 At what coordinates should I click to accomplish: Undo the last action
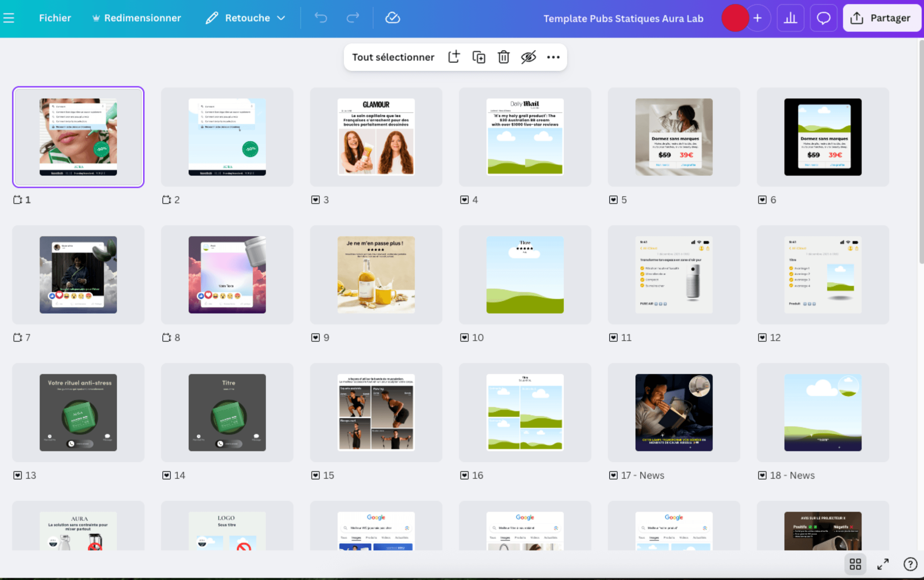(321, 18)
